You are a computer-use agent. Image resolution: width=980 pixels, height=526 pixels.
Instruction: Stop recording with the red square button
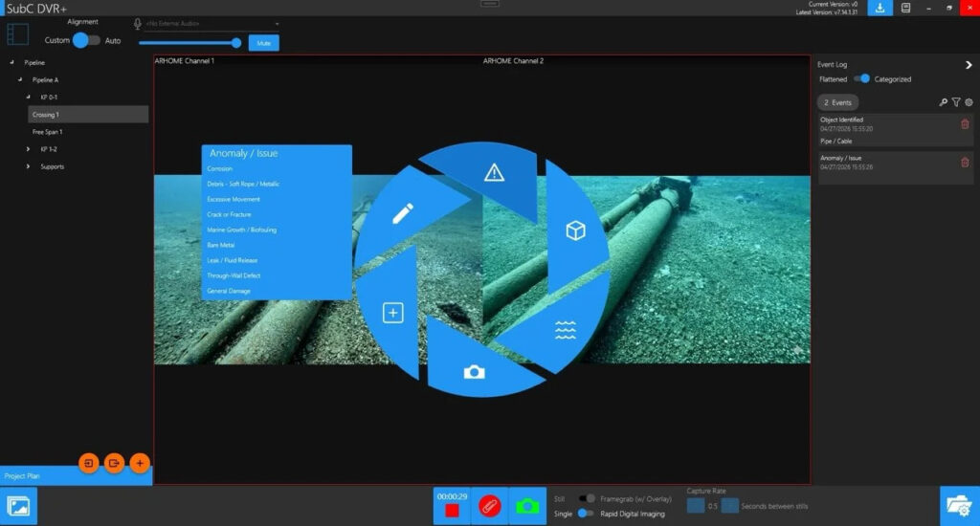coord(452,511)
